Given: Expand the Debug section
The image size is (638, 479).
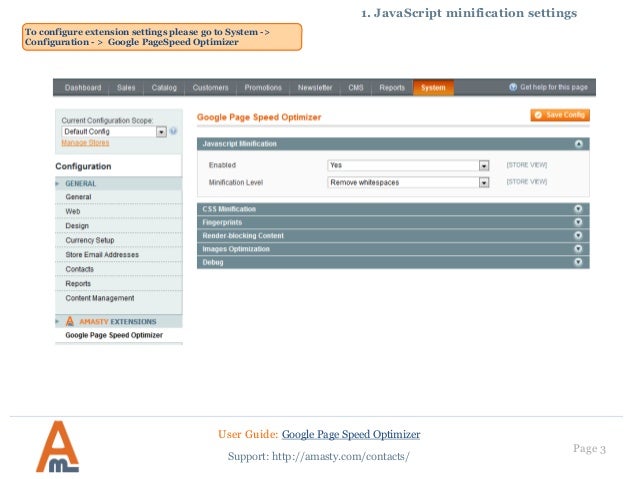Looking at the screenshot, I should tap(393, 262).
